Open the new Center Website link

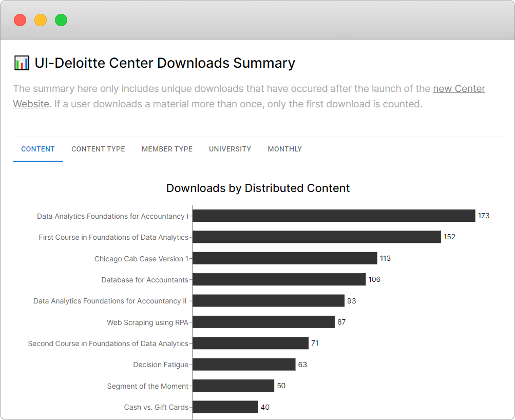(x=459, y=88)
